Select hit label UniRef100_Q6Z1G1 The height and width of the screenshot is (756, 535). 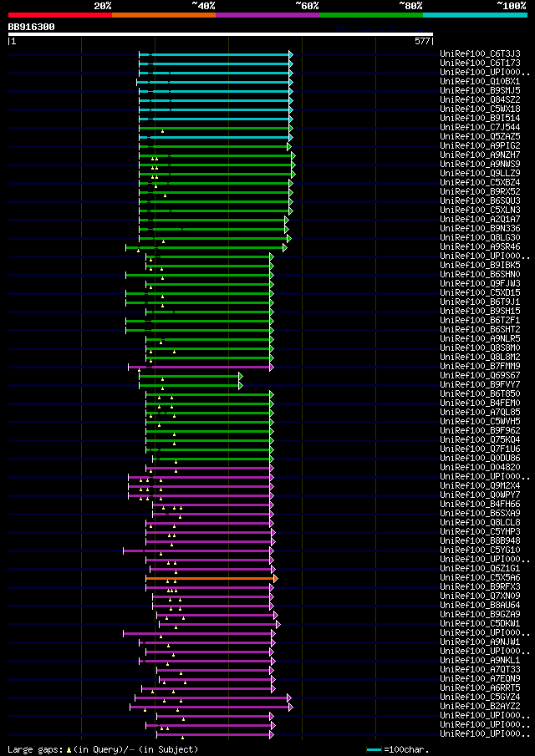480,568
